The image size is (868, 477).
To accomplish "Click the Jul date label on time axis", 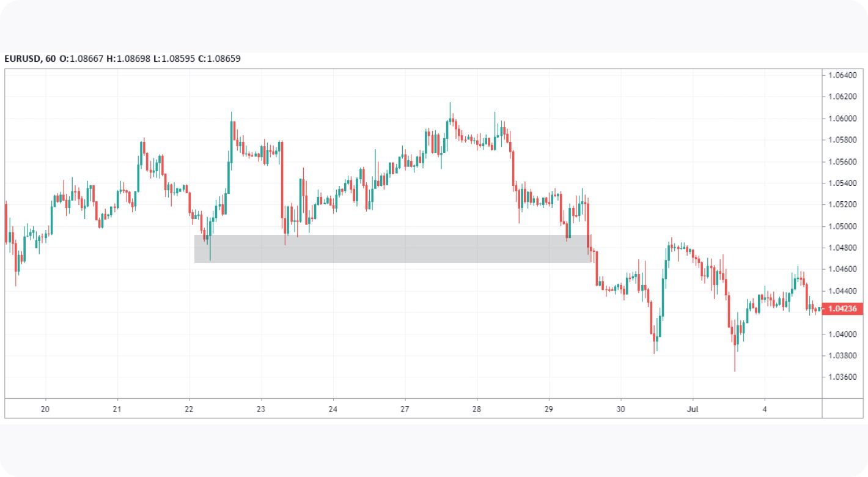I will tap(693, 408).
